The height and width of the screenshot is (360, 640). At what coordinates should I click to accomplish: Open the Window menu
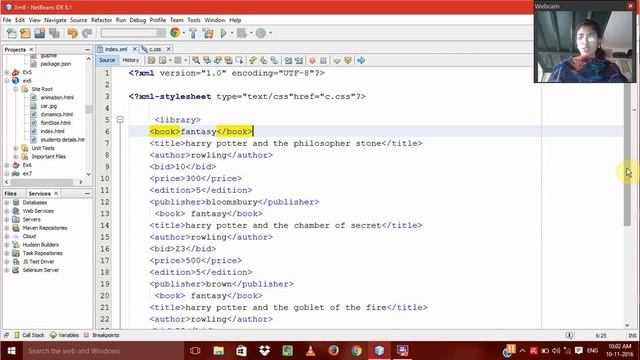pos(215,20)
